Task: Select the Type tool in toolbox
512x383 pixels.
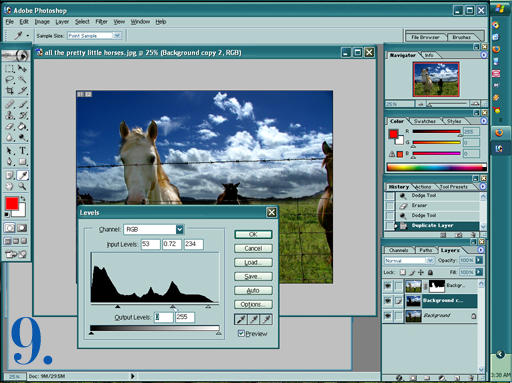Action: tap(23, 151)
